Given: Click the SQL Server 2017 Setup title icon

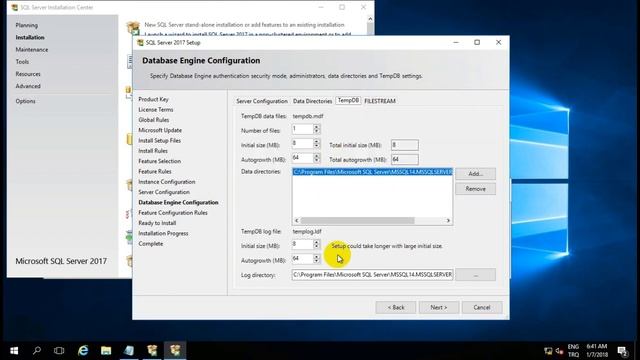Looking at the screenshot, I should point(140,42).
